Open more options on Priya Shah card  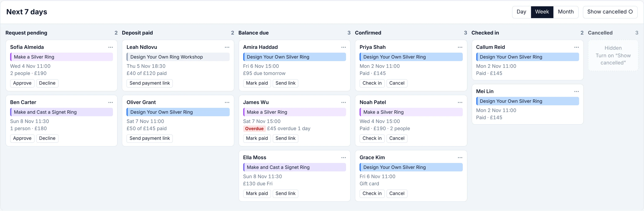tap(460, 47)
